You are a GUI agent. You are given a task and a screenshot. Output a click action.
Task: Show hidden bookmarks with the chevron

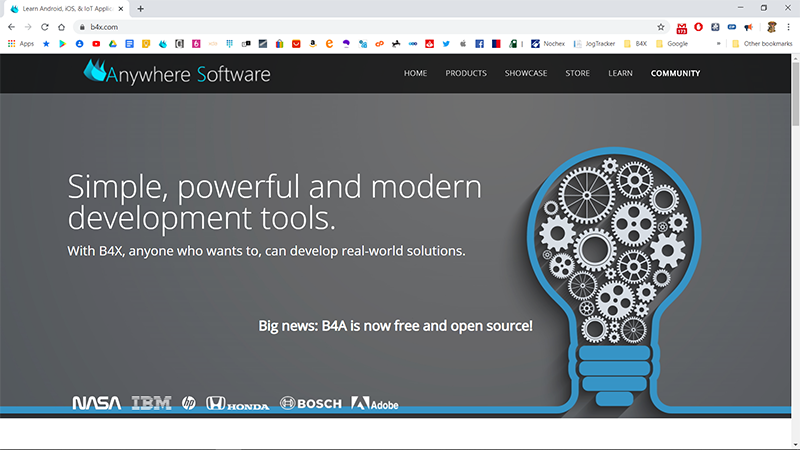click(x=718, y=44)
